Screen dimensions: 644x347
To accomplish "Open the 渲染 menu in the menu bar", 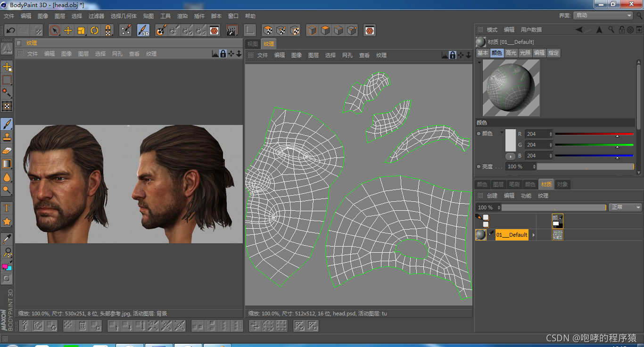I will coord(182,16).
